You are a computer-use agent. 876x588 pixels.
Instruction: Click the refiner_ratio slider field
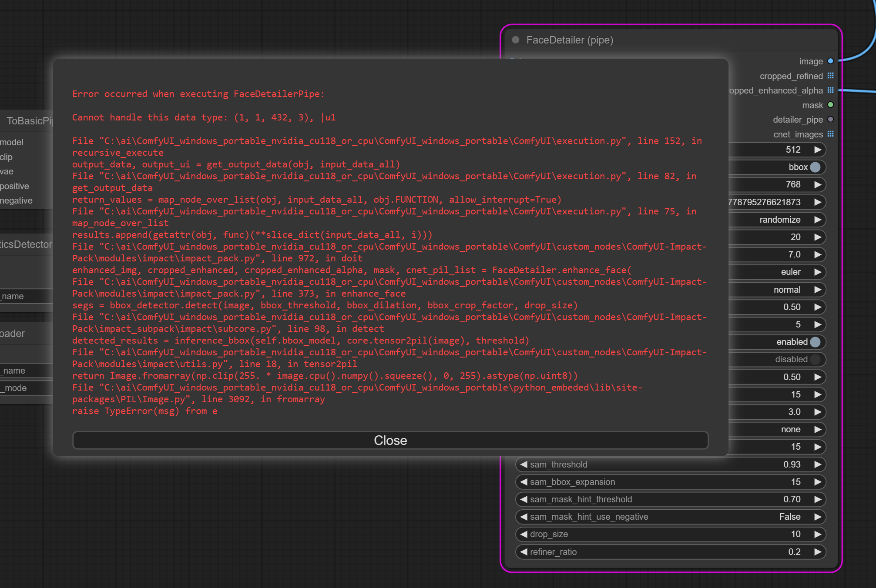670,552
